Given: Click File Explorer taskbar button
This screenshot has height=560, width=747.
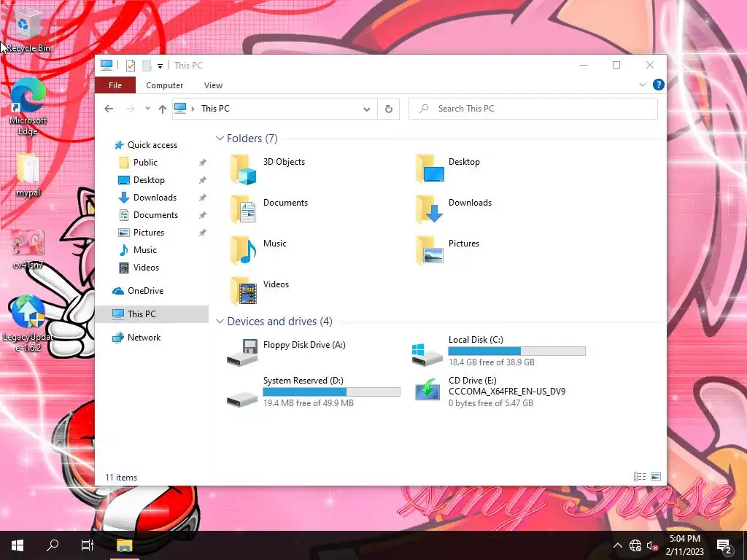Looking at the screenshot, I should (x=124, y=545).
